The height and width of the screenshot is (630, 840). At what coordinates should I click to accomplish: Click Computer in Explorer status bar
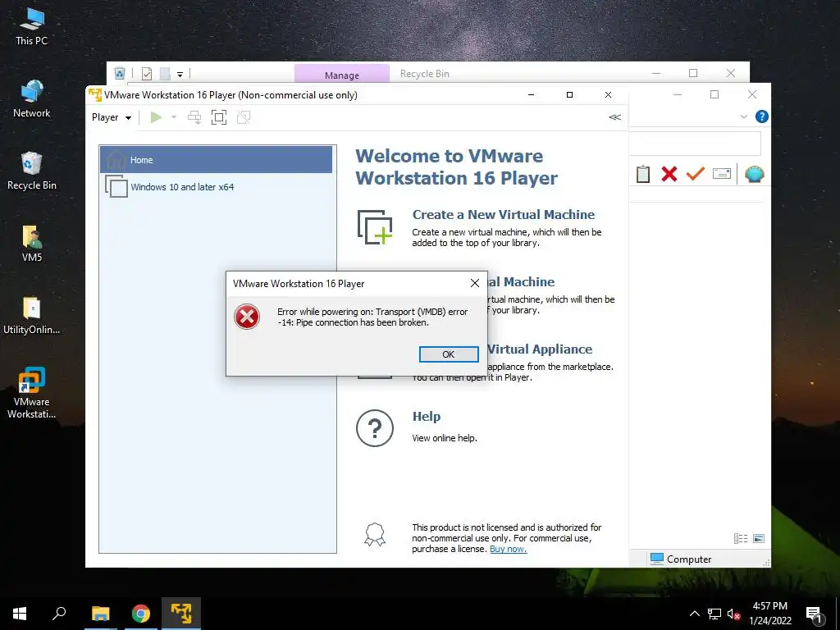point(681,559)
